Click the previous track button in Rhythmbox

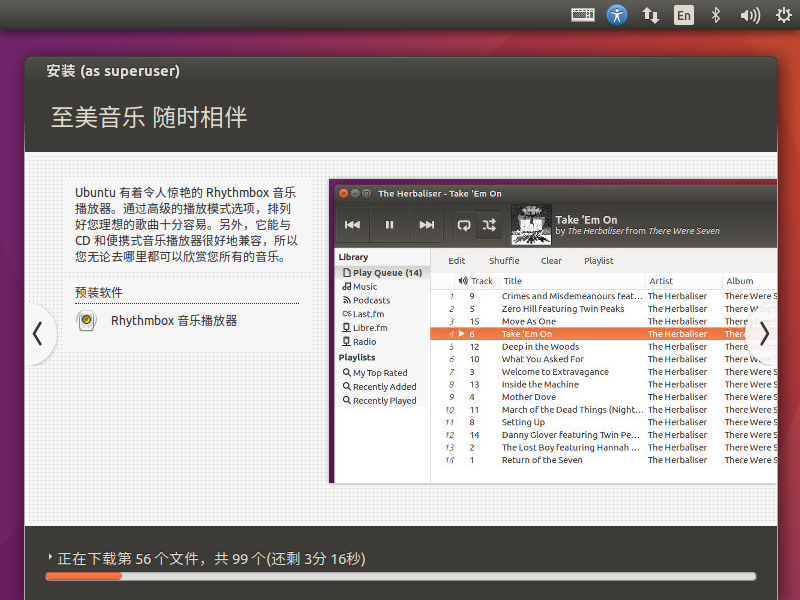click(353, 224)
